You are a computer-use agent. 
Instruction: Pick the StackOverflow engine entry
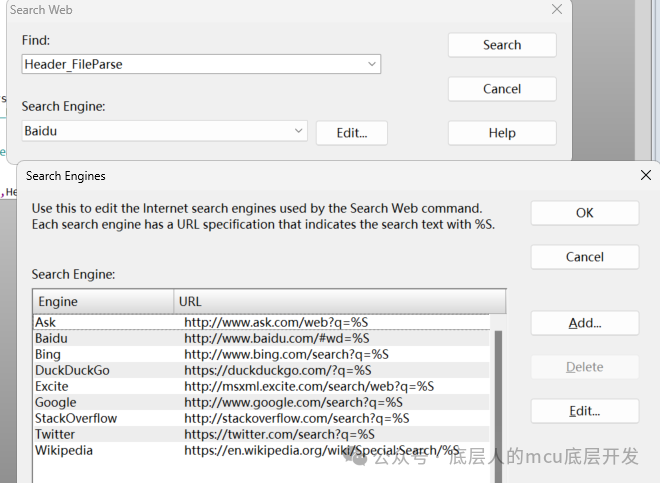pos(75,418)
